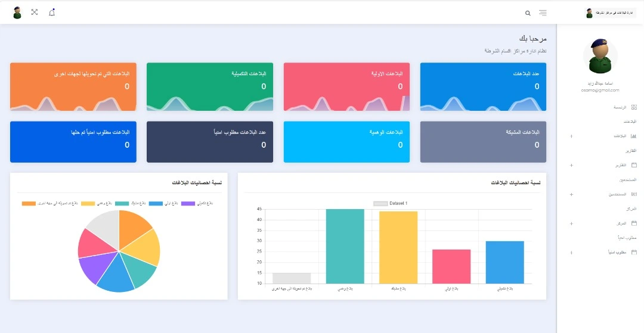Click the bar chart icon beside البلاغات in sidebar
Viewport: 644px width, 333px height.
[634, 136]
